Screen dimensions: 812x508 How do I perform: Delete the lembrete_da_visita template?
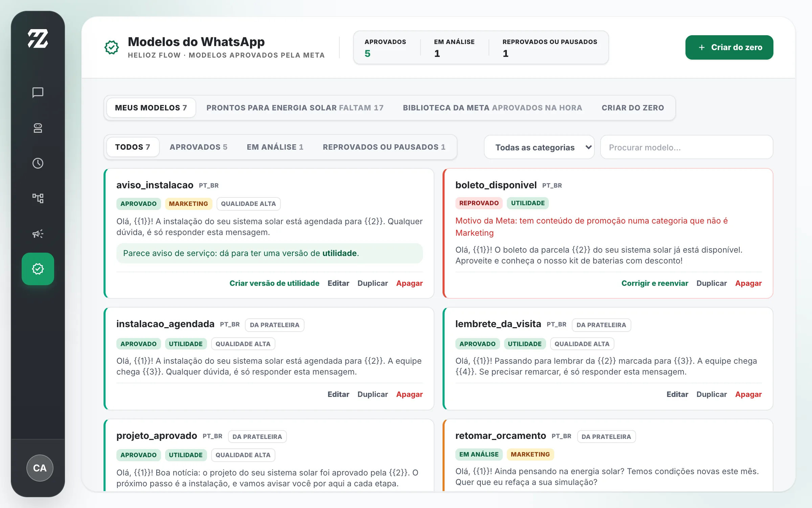[748, 394]
